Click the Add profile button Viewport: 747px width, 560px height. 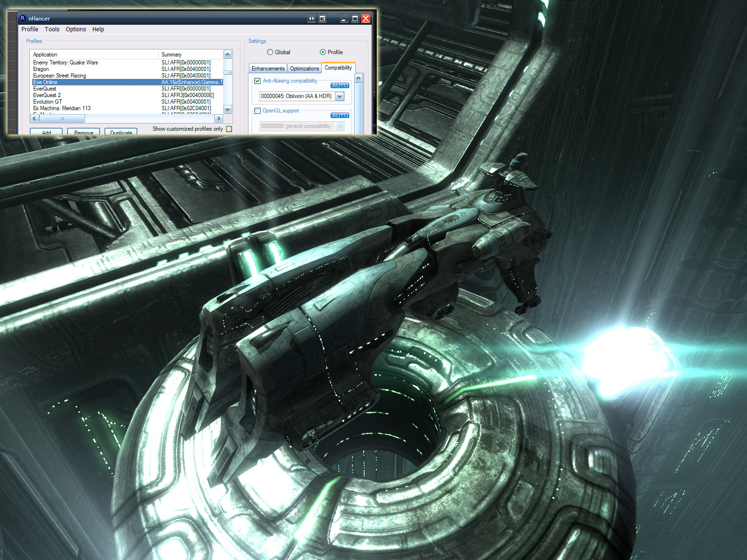46,132
